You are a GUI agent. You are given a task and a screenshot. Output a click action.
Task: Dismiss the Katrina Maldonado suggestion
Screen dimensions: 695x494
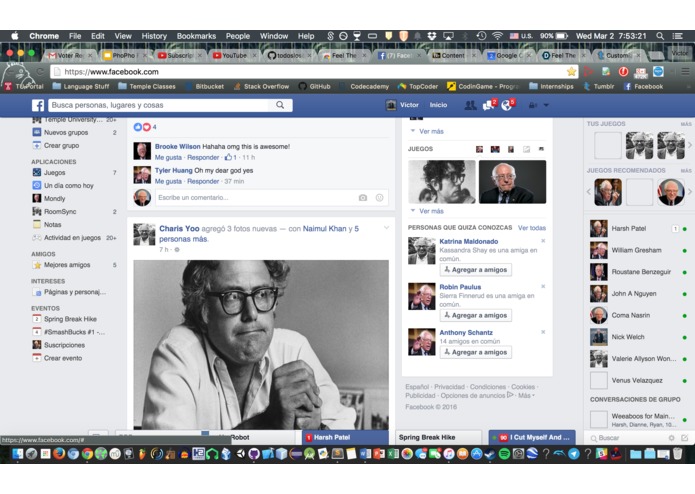coord(543,241)
